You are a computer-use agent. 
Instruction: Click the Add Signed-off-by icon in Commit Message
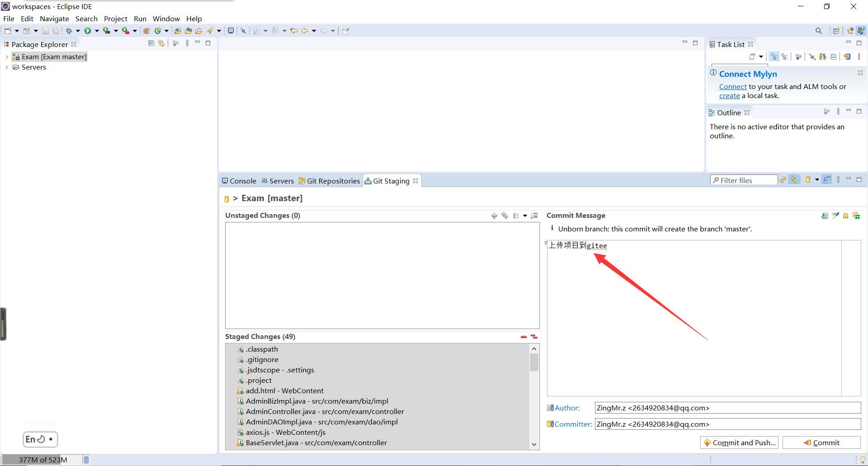coord(836,216)
